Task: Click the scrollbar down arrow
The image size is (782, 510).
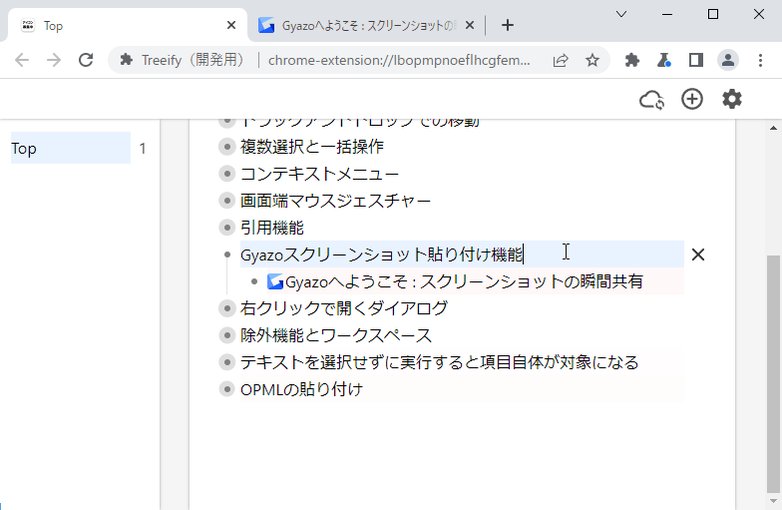Action: click(x=773, y=501)
